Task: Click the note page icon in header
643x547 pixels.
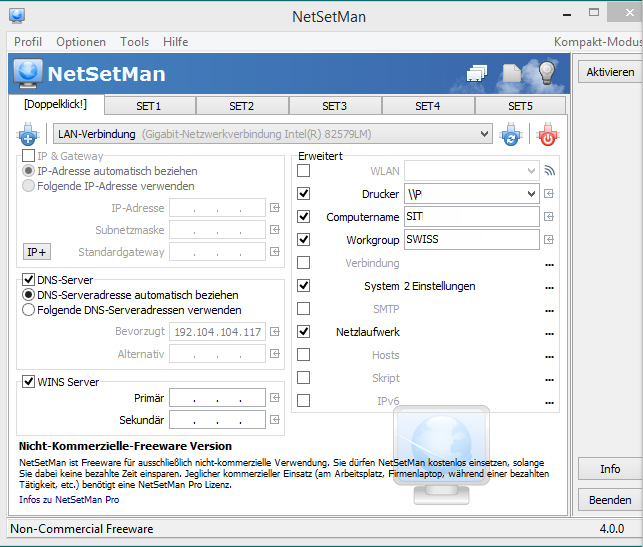Action: (x=512, y=73)
